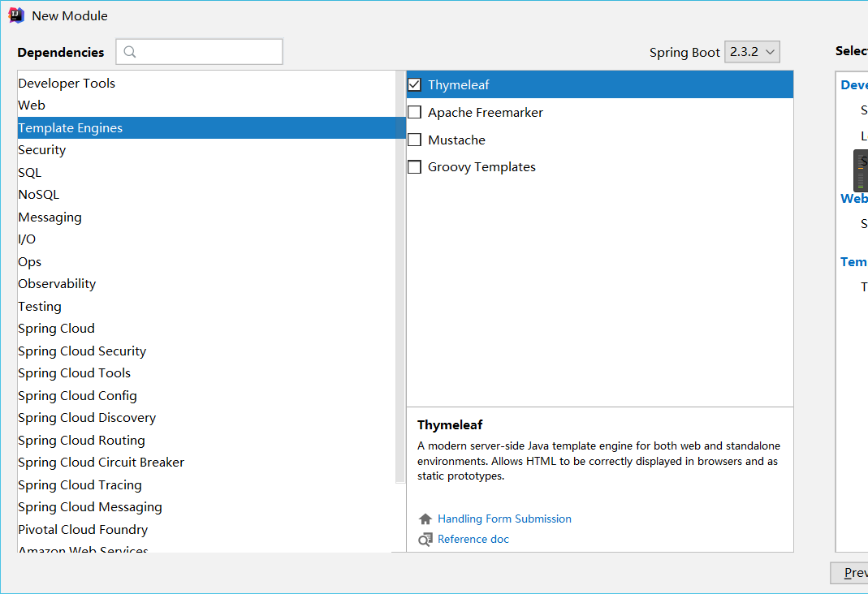Viewport: 868px width, 594px height.
Task: Click the home icon beside Handling Form Submission
Action: click(425, 519)
